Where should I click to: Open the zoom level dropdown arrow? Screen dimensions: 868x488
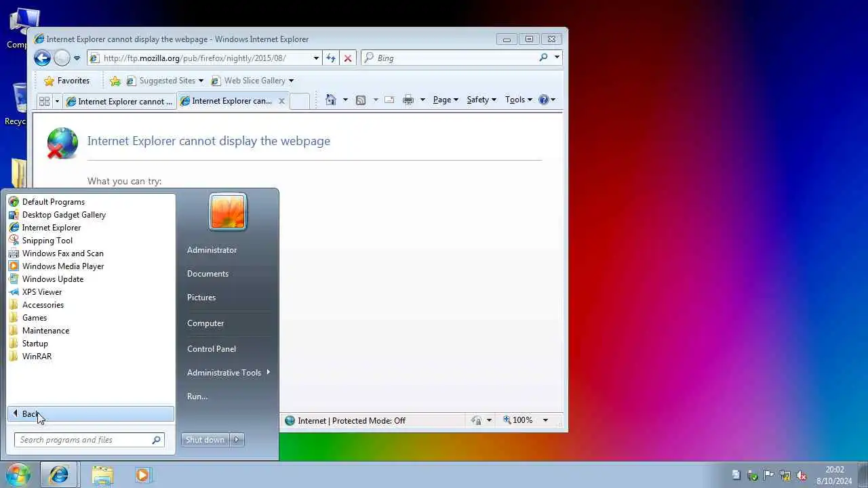pyautogui.click(x=545, y=421)
